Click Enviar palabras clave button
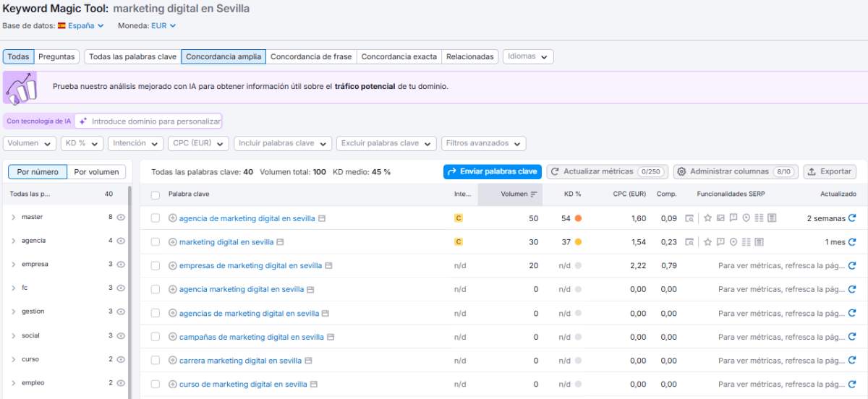The height and width of the screenshot is (399, 868). pyautogui.click(x=493, y=172)
